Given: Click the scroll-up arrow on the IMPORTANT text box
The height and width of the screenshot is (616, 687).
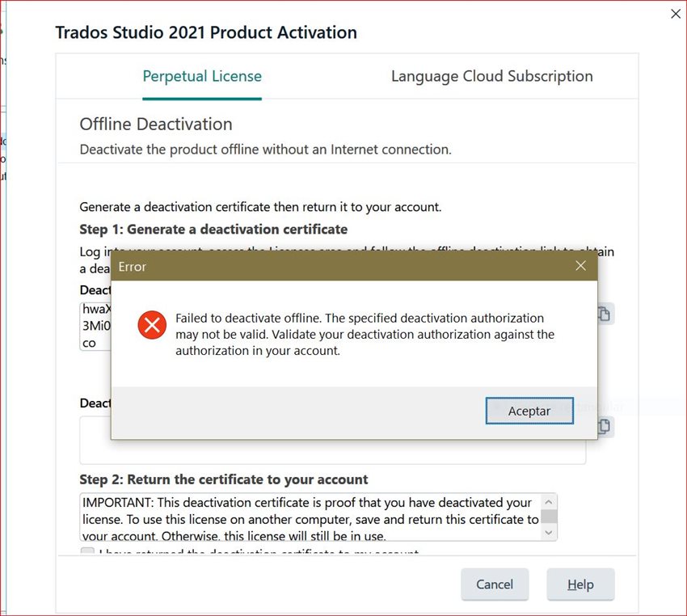Looking at the screenshot, I should pos(549,501).
